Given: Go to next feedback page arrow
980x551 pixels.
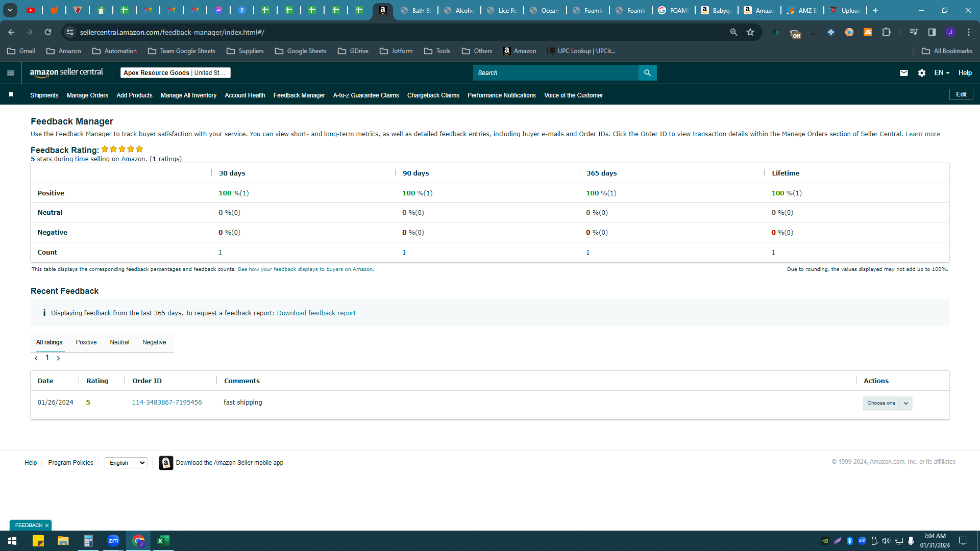Looking at the screenshot, I should click(x=58, y=358).
